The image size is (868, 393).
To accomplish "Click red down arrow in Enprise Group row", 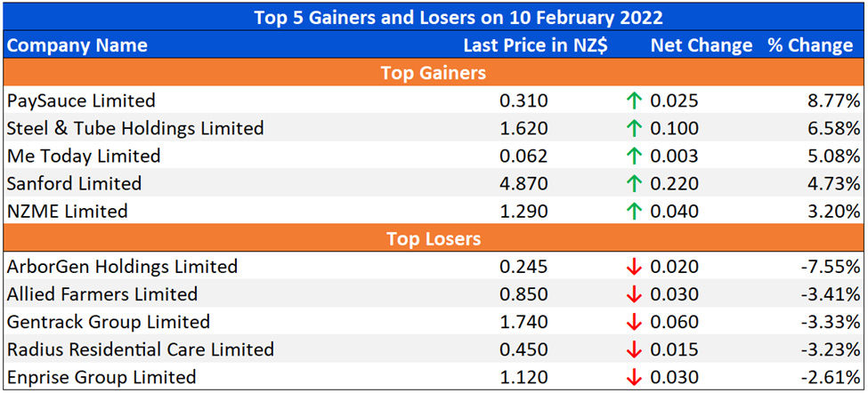I will (x=634, y=378).
